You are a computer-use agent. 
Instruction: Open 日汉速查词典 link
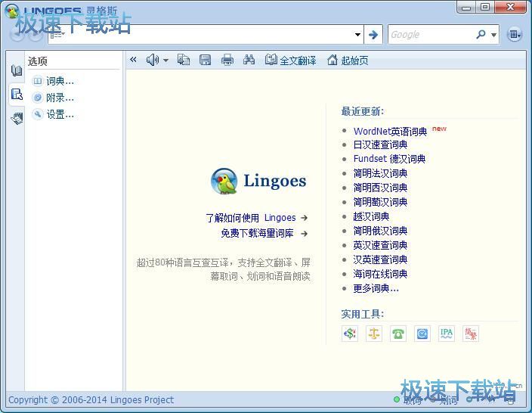pos(380,145)
